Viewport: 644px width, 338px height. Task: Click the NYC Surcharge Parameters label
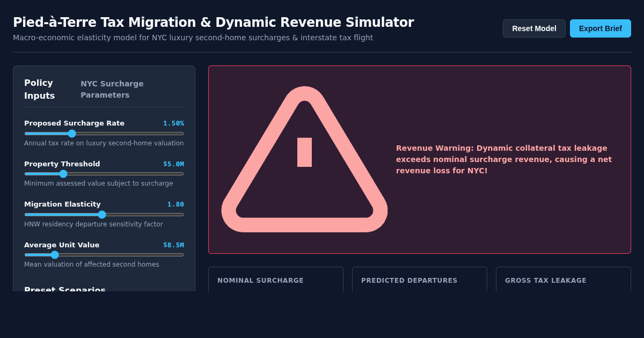pyautogui.click(x=112, y=89)
